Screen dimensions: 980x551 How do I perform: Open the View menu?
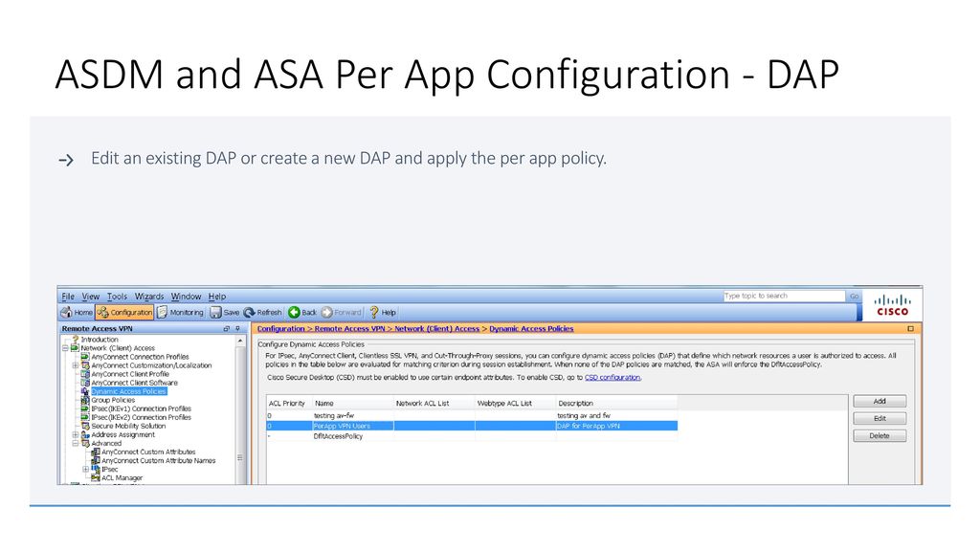click(x=91, y=297)
